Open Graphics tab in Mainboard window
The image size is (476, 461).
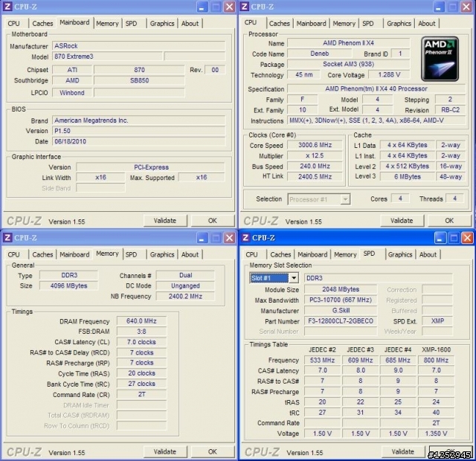162,23
